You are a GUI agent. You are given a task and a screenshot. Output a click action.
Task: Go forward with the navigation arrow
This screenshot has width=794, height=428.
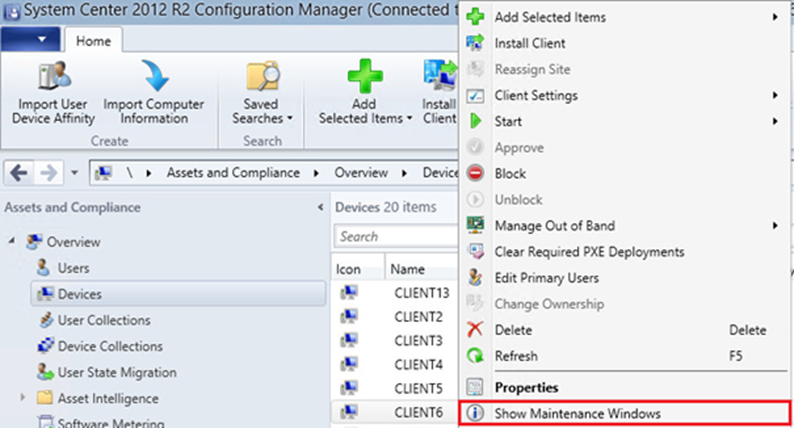[x=49, y=173]
